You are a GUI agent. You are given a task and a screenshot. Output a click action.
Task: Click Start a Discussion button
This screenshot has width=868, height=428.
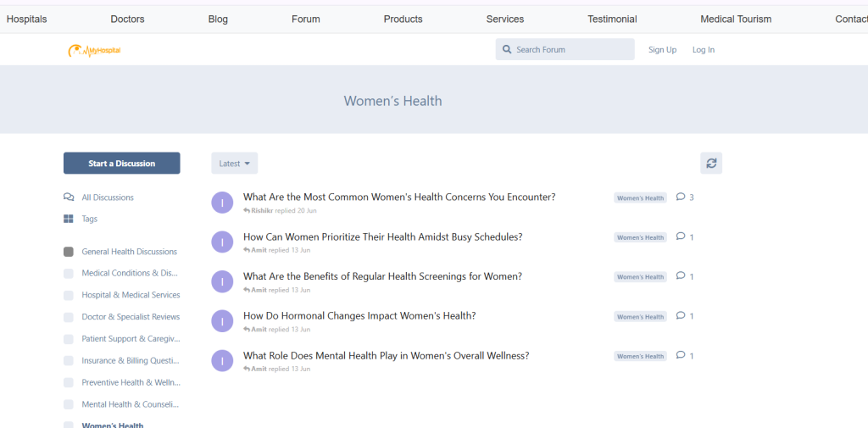122,164
